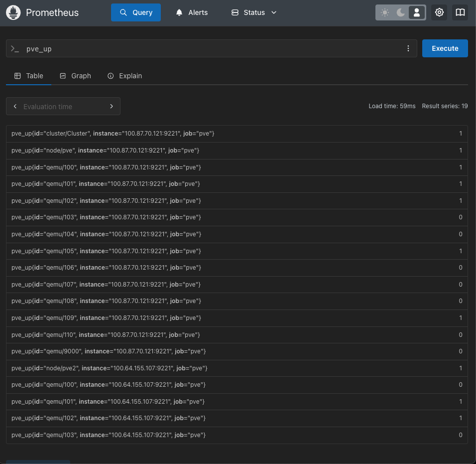476x464 pixels.
Task: Open documentation via the book icon
Action: click(x=460, y=12)
